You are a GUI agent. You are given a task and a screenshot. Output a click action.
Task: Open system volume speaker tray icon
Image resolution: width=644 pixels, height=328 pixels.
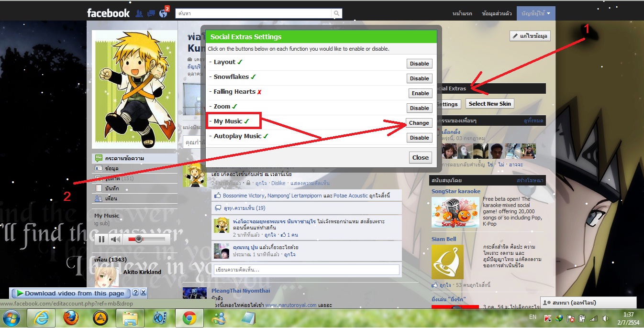point(605,318)
